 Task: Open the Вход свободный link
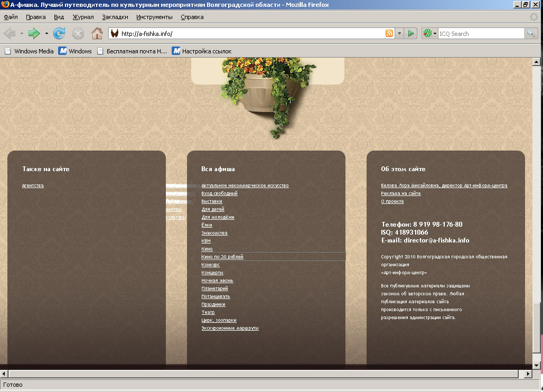click(x=220, y=193)
